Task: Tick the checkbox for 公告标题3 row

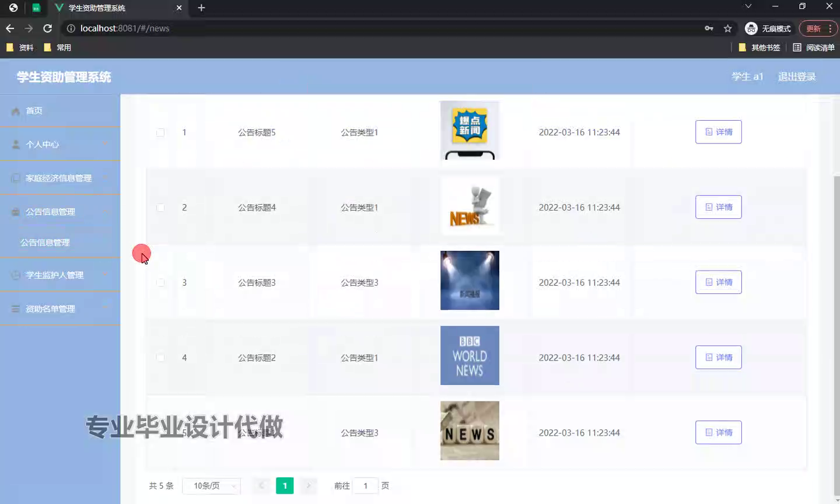Action: click(160, 283)
